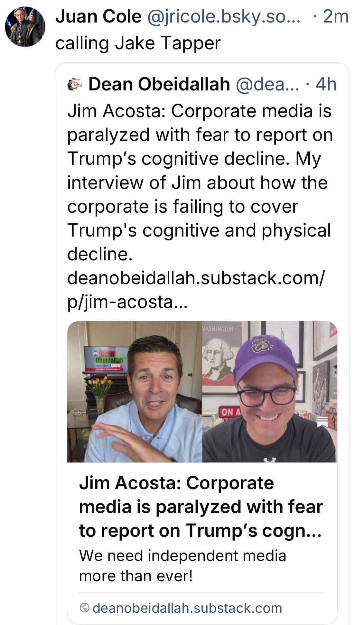The width and height of the screenshot is (364, 625).
Task: Click "We need independent media more than ever!"
Action: (182, 565)
